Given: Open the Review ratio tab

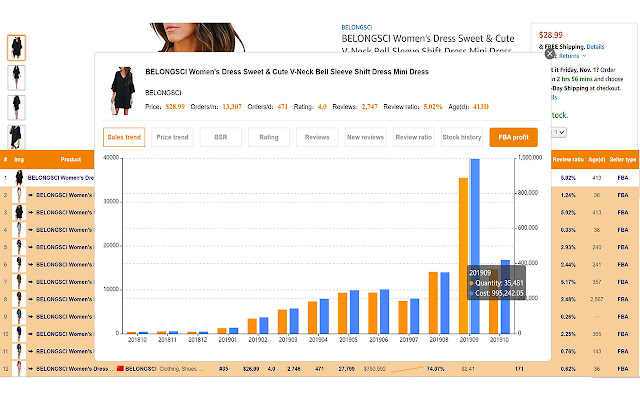Looking at the screenshot, I should tap(413, 137).
